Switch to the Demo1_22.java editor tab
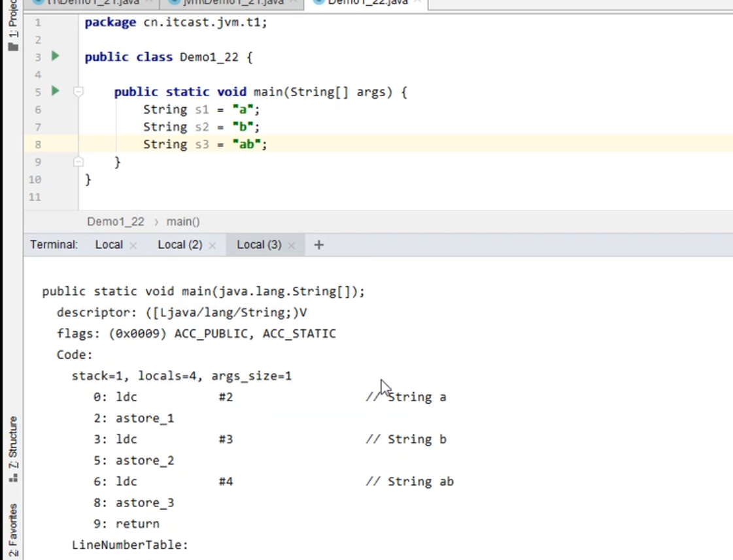The width and height of the screenshot is (733, 560). 367,3
